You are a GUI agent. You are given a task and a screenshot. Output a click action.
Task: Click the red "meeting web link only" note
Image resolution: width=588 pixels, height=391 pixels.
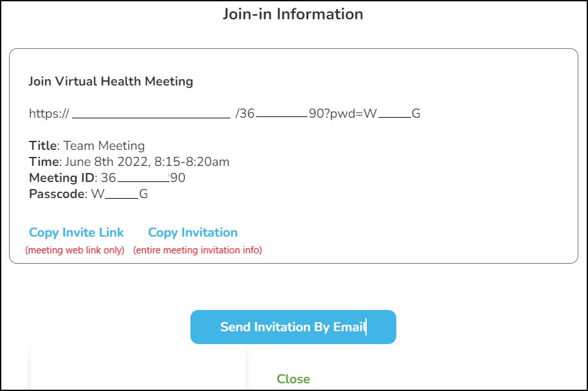click(x=75, y=250)
